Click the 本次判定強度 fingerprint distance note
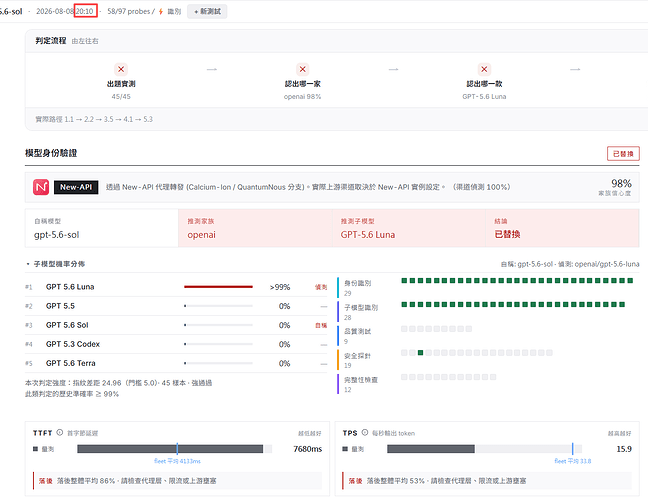Viewport: 648px width, 500px height. (119, 383)
